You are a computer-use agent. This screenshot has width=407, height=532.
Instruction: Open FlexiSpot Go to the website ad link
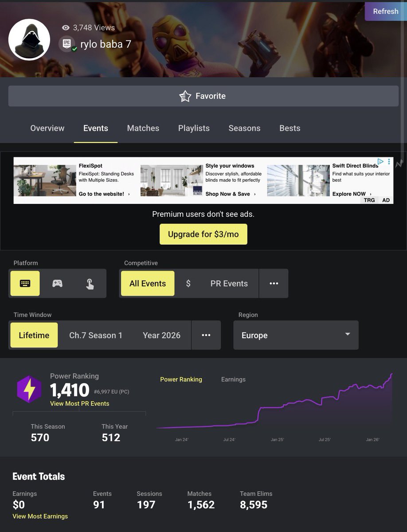coord(104,194)
